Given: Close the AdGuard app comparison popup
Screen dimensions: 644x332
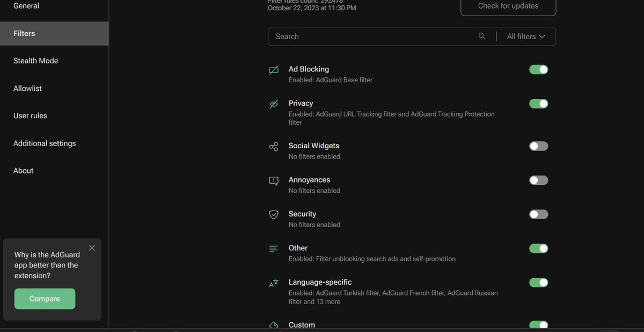Looking at the screenshot, I should (x=92, y=248).
